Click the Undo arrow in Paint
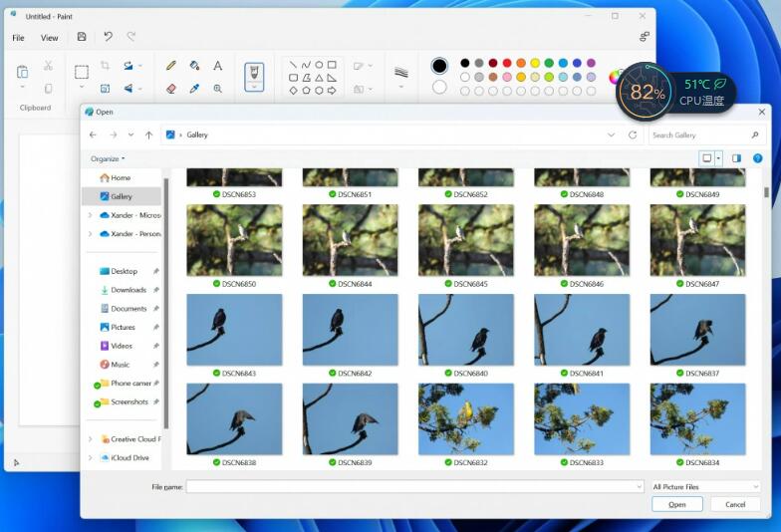The height and width of the screenshot is (532, 781). tap(108, 36)
